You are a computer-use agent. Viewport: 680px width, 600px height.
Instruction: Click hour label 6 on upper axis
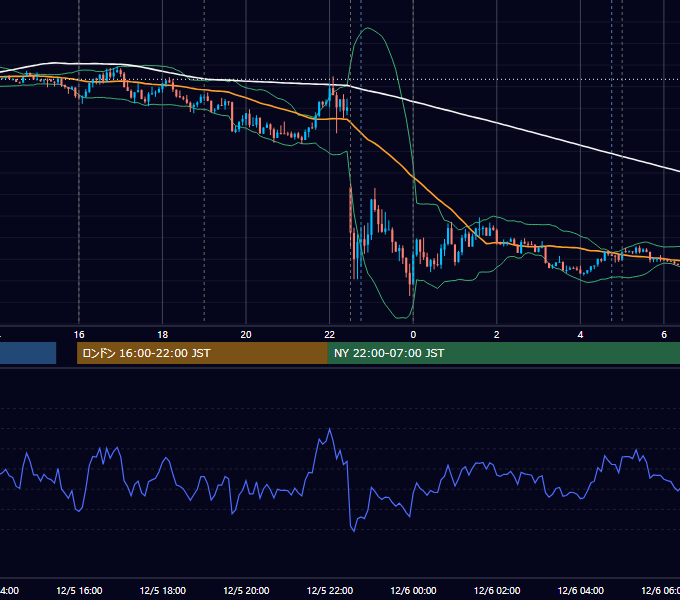tap(664, 334)
